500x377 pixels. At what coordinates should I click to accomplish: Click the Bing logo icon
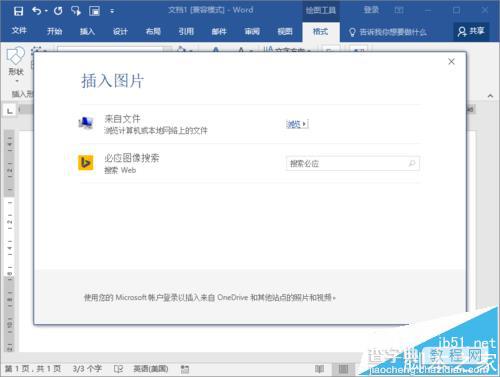pyautogui.click(x=86, y=163)
